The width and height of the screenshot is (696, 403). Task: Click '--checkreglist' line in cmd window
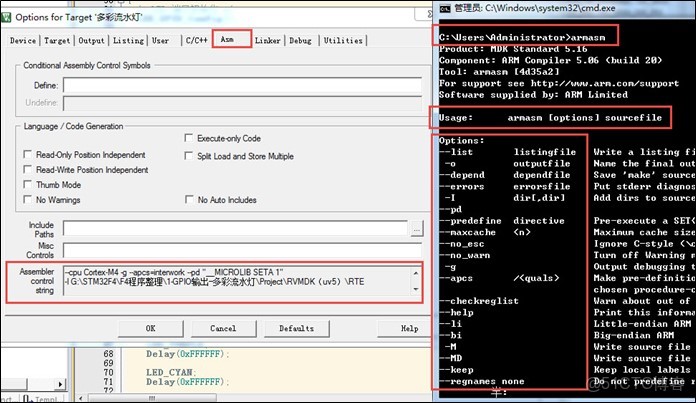tap(479, 301)
